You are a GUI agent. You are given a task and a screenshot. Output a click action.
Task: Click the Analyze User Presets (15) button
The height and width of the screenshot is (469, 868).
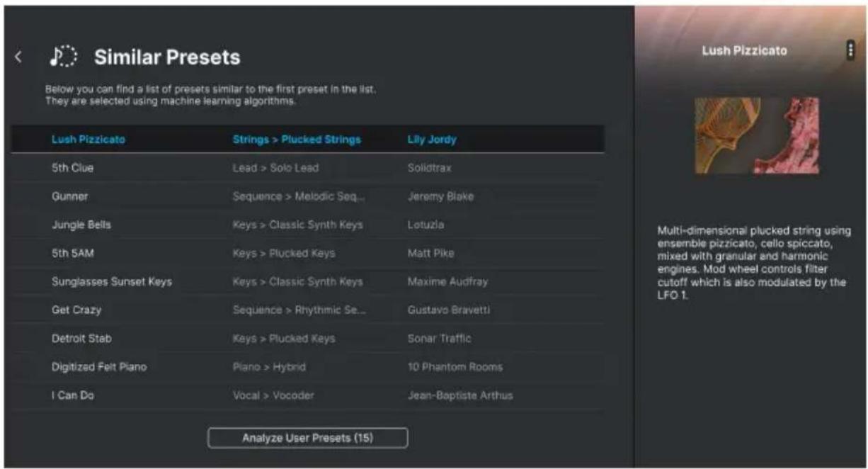[x=307, y=438]
